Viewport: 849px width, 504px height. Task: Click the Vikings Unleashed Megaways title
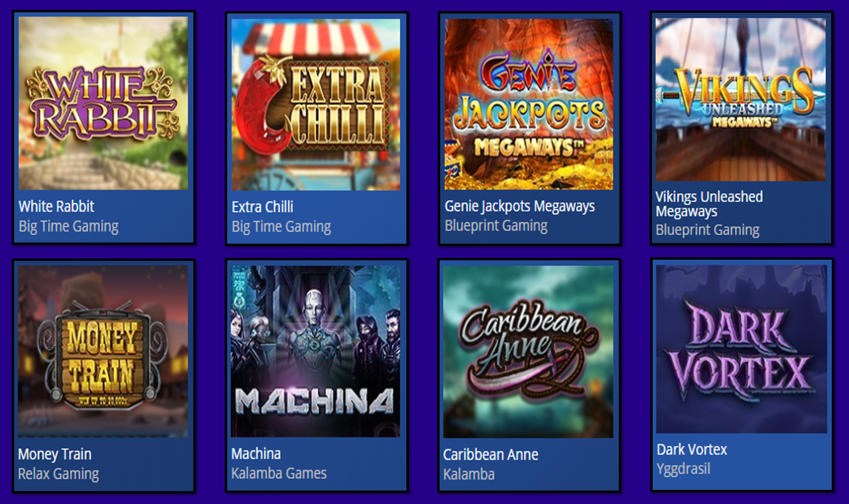(709, 204)
